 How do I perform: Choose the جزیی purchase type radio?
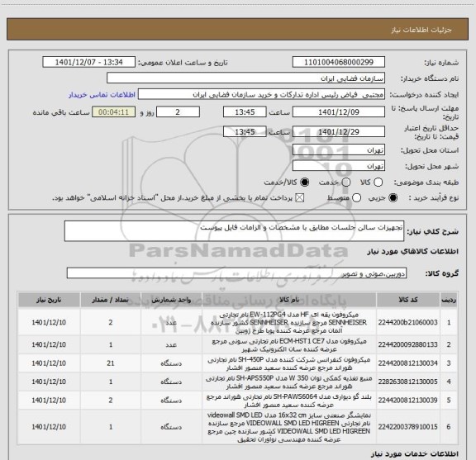(x=393, y=198)
